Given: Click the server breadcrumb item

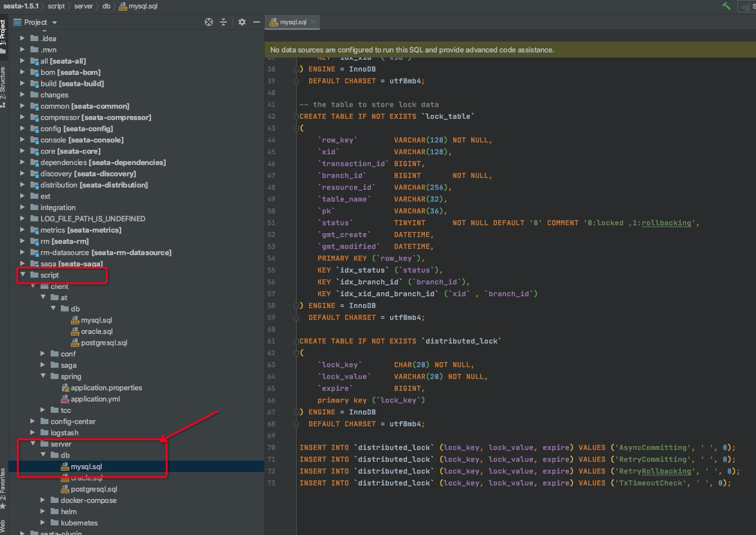Looking at the screenshot, I should 83,6.
